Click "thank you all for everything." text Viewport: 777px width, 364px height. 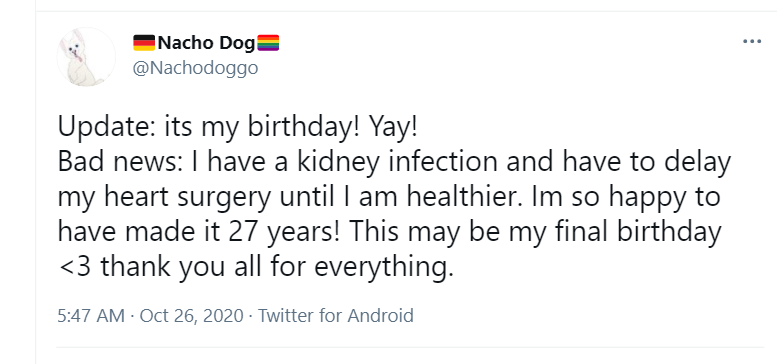(x=277, y=268)
